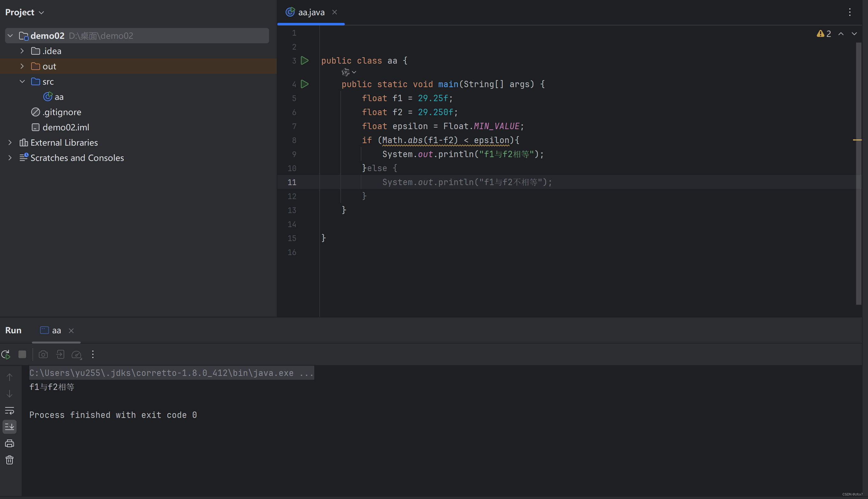
Task: Click the yellow warning stripe on scrollbar
Action: click(857, 140)
